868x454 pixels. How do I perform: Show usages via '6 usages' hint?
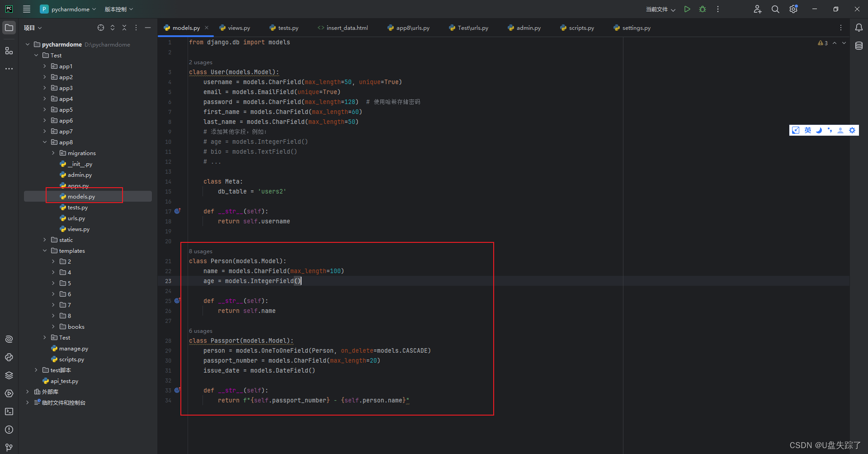[201, 331]
